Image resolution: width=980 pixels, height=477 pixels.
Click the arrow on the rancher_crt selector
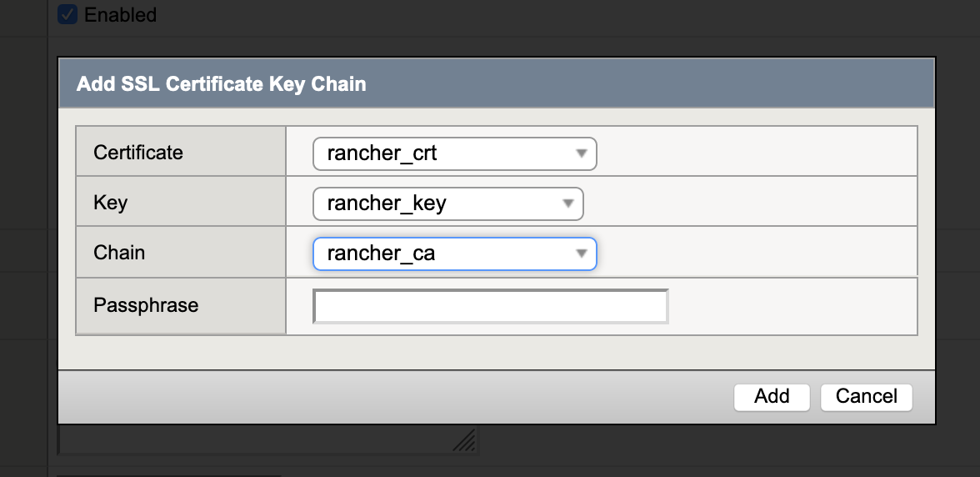click(582, 153)
